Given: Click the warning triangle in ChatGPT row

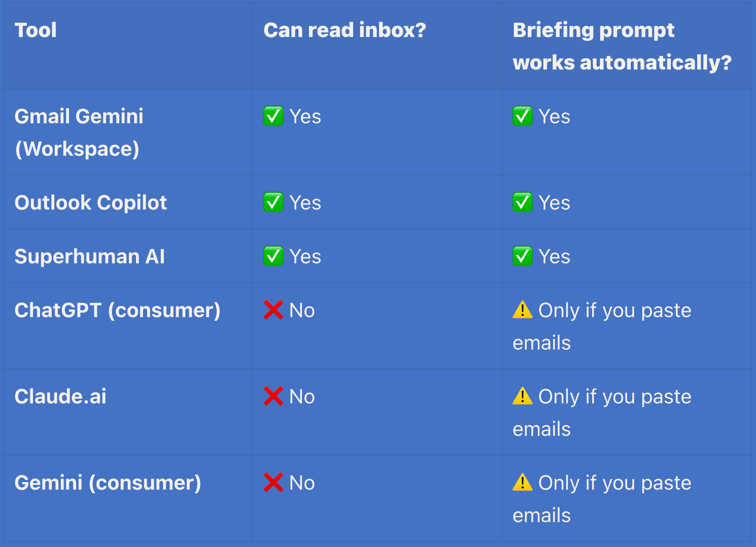Looking at the screenshot, I should coord(523,310).
